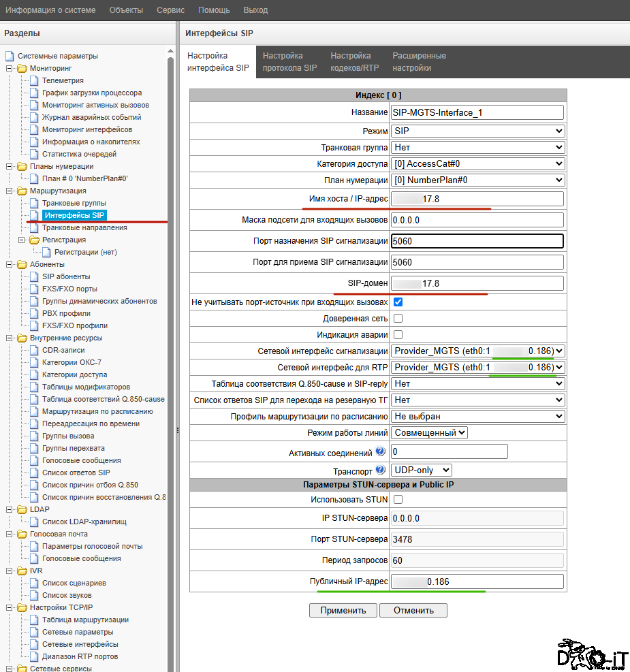
Task: Open the Сервис menu
Action: coord(170,10)
